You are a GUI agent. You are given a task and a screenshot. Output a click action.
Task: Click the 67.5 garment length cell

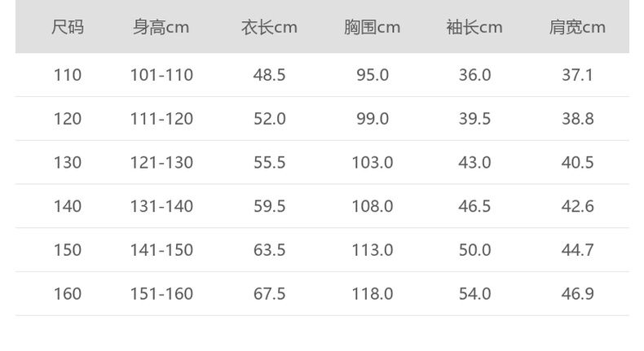[269, 294]
